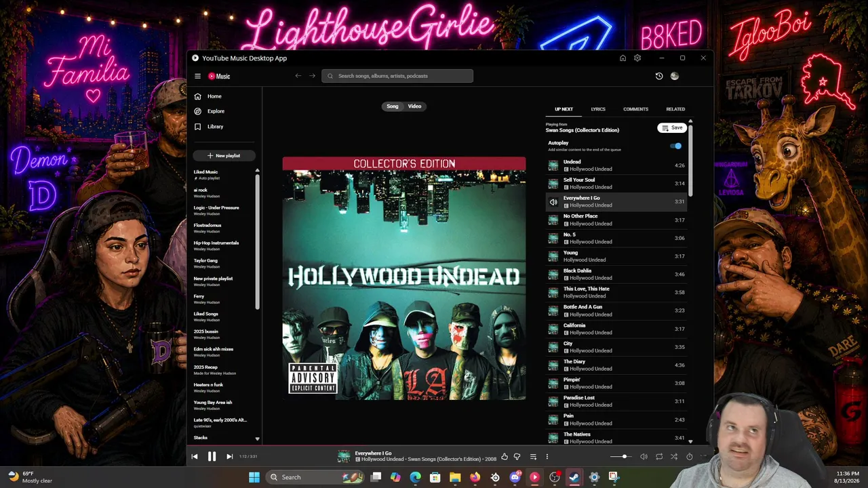Open Firefox from the taskbar

point(475,477)
